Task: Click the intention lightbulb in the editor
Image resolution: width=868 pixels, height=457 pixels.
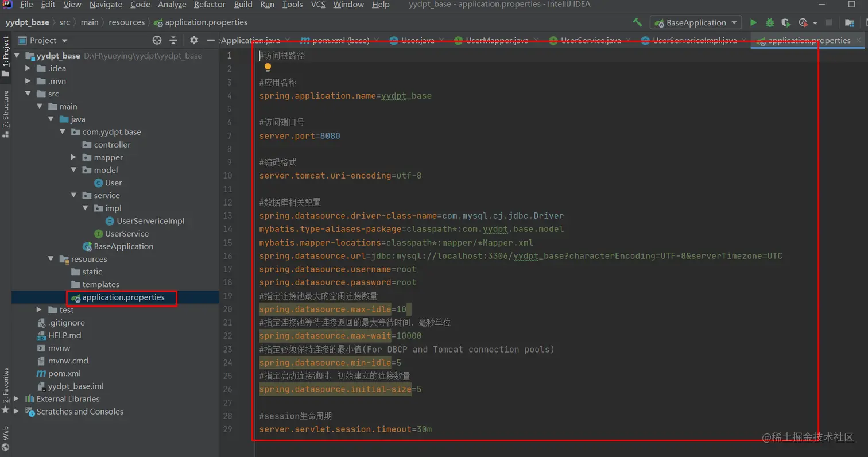Action: (268, 68)
